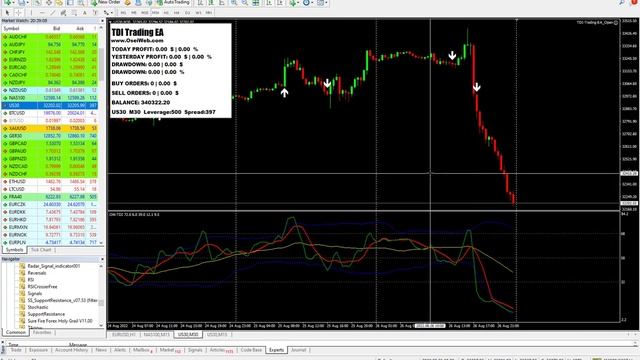Open the Mailbox terminal tab
This screenshot has width=640, height=360.
point(142,350)
